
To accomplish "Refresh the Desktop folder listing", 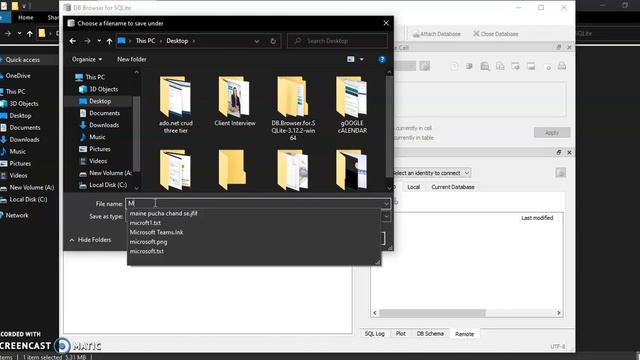I will tap(273, 41).
